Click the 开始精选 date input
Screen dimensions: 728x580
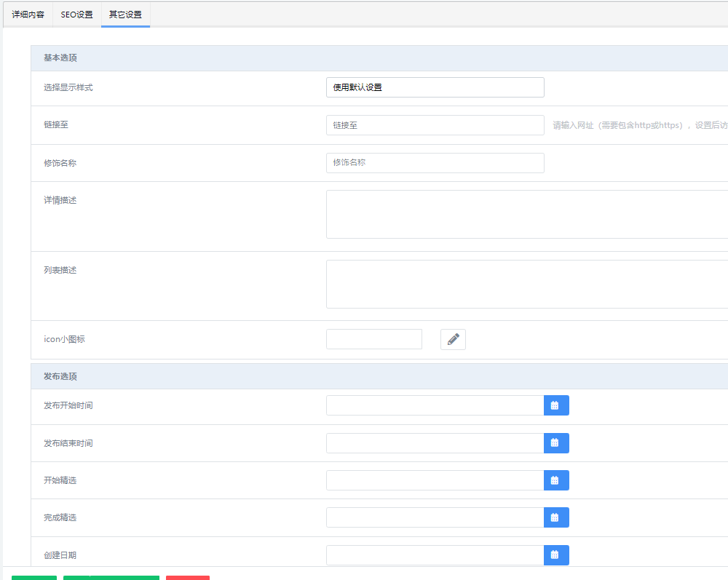(x=435, y=480)
